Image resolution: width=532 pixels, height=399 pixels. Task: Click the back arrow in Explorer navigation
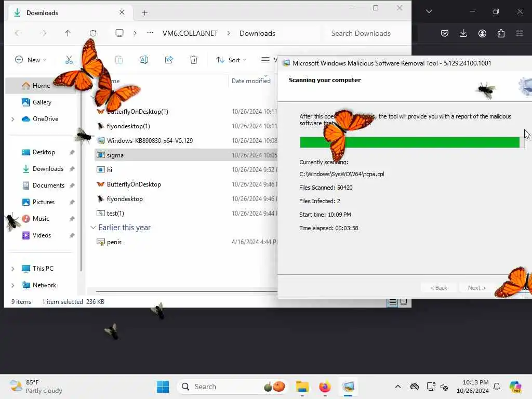point(18,33)
